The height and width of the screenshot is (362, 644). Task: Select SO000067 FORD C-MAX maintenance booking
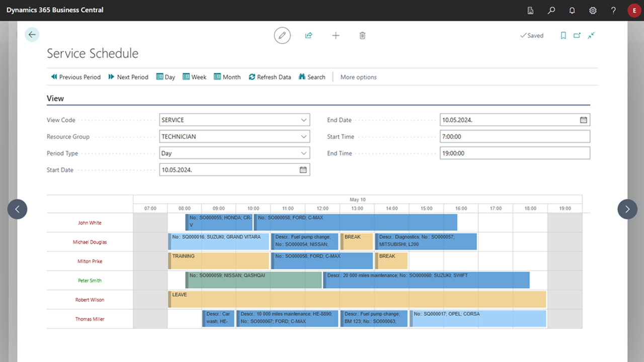[x=287, y=319]
